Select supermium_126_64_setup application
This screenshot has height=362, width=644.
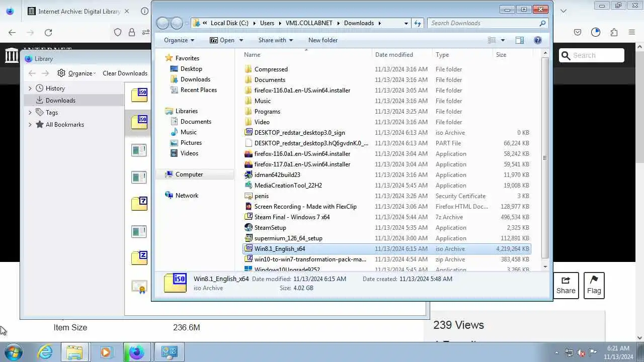(288, 238)
